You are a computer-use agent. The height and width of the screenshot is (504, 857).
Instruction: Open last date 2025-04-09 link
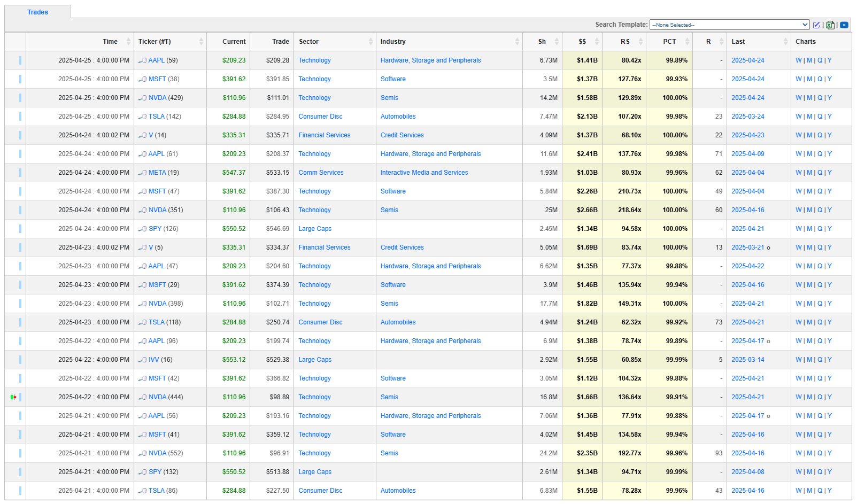click(747, 154)
